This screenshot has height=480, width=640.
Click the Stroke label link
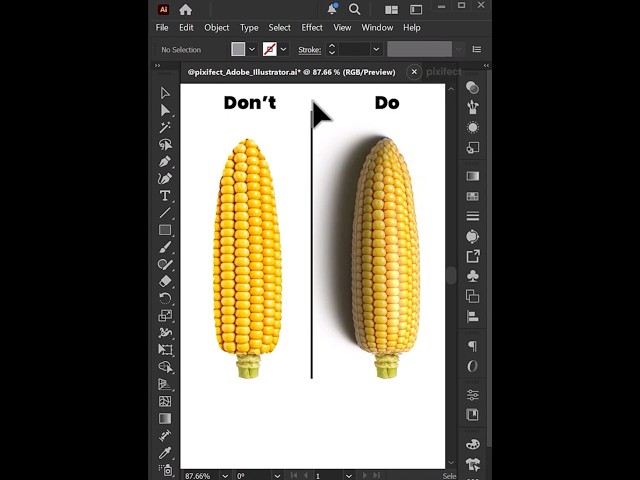pos(309,50)
